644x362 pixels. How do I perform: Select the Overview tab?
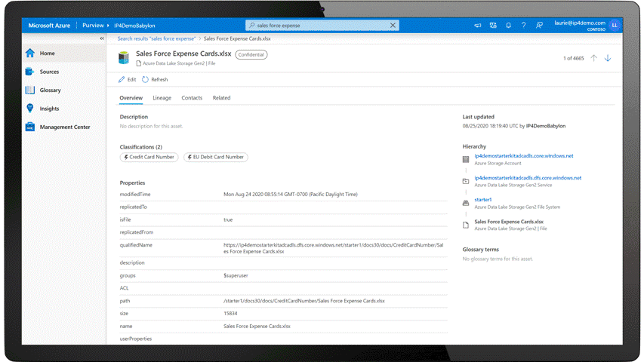click(x=131, y=98)
